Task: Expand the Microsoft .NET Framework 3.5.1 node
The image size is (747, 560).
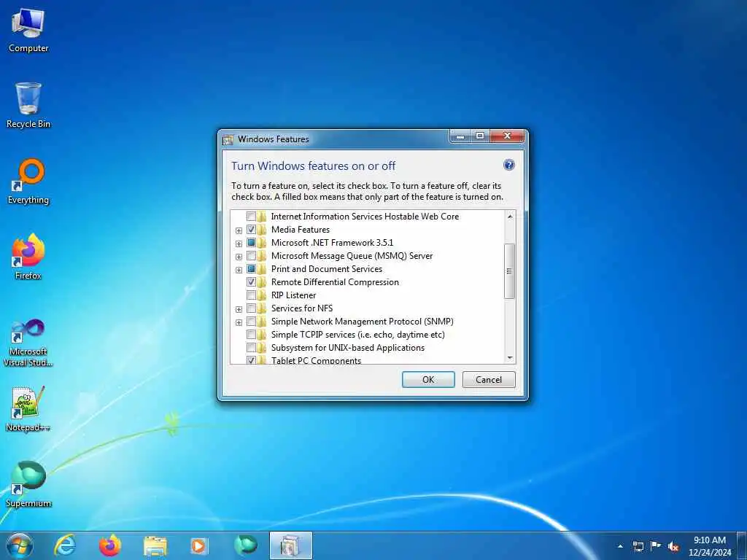Action: [239, 244]
